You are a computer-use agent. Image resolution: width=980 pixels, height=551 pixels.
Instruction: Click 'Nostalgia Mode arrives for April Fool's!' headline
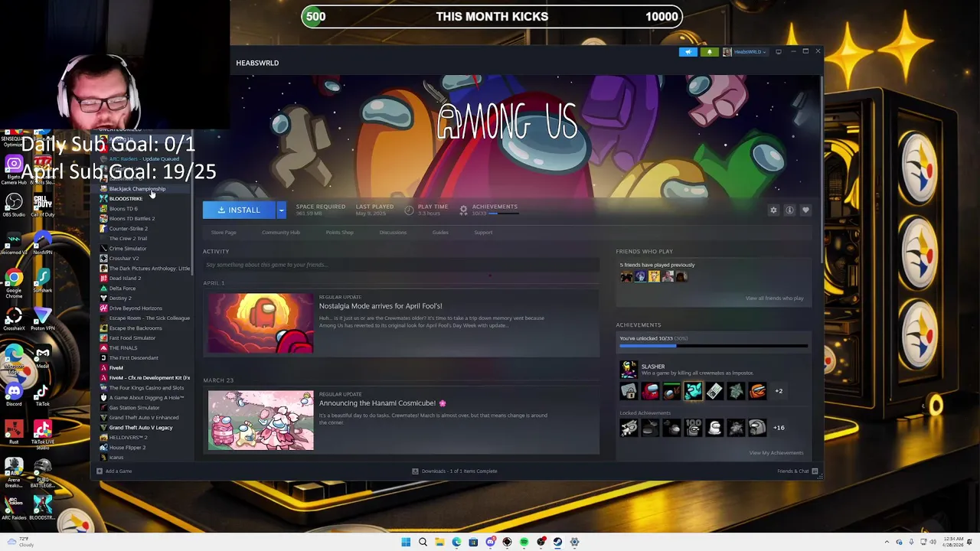click(x=381, y=306)
